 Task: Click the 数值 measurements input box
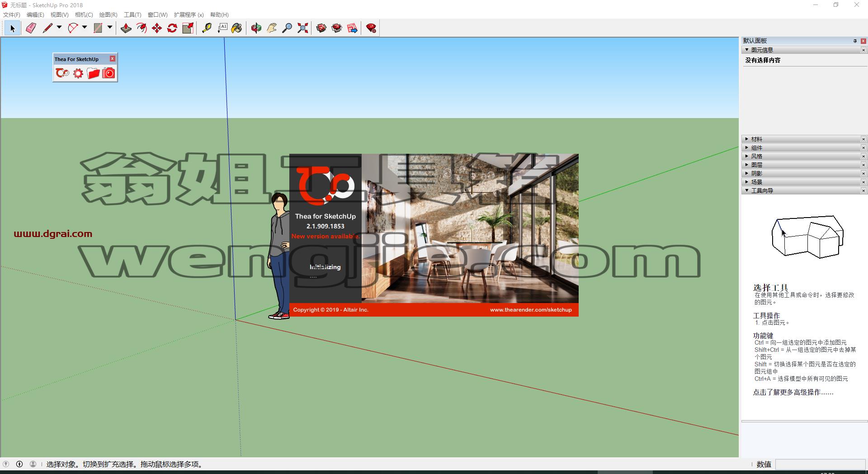(820, 464)
